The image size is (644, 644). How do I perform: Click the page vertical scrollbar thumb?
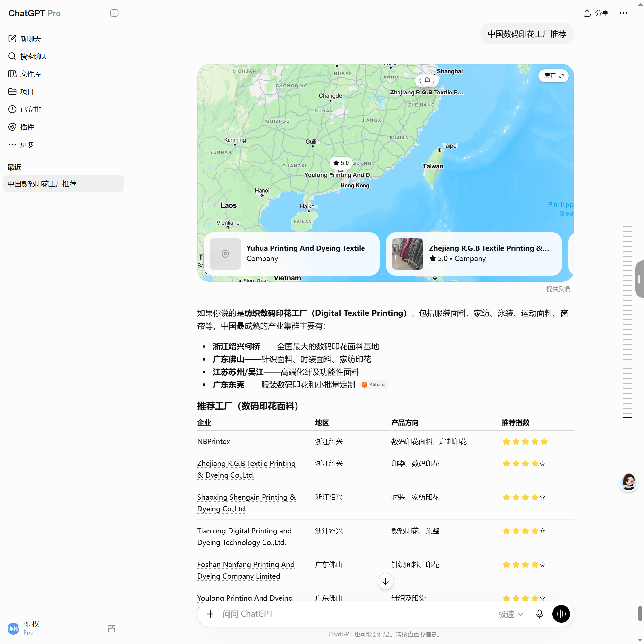[640, 614]
